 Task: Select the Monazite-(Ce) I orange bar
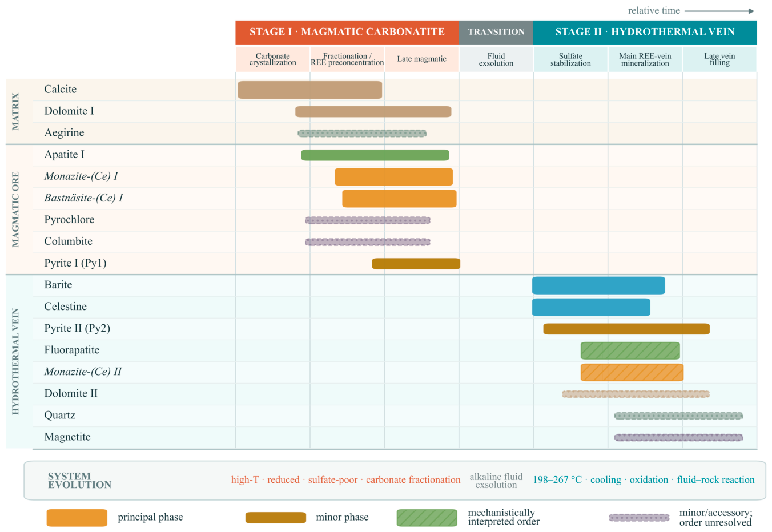394,177
